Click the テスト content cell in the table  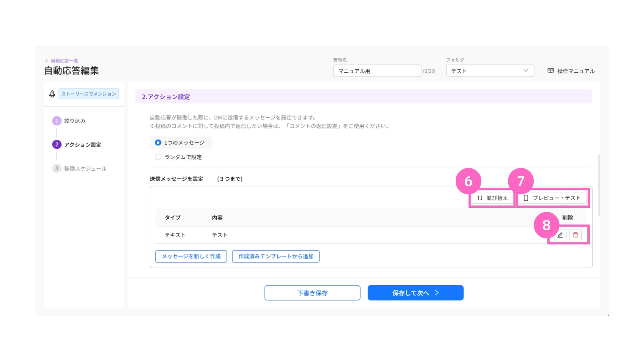(220, 235)
